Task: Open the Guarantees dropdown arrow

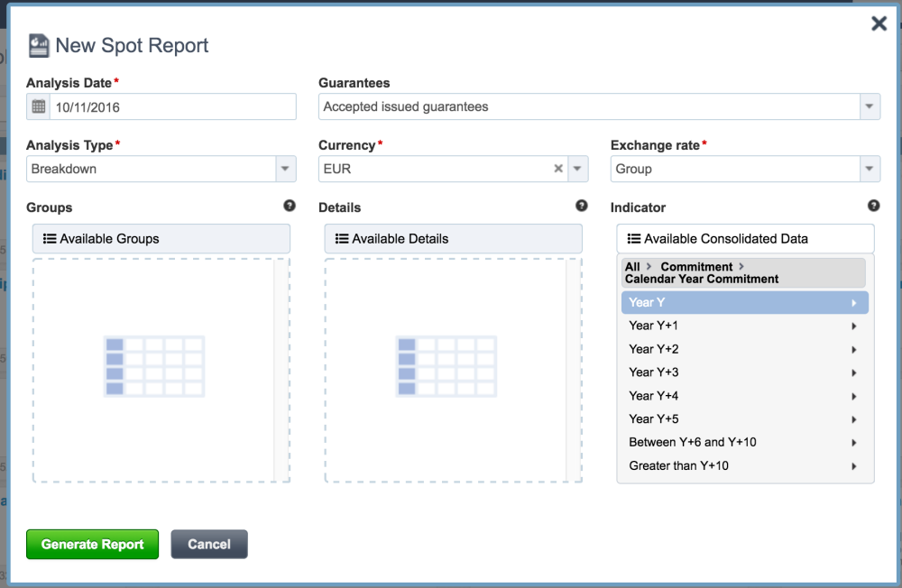Action: (x=870, y=106)
